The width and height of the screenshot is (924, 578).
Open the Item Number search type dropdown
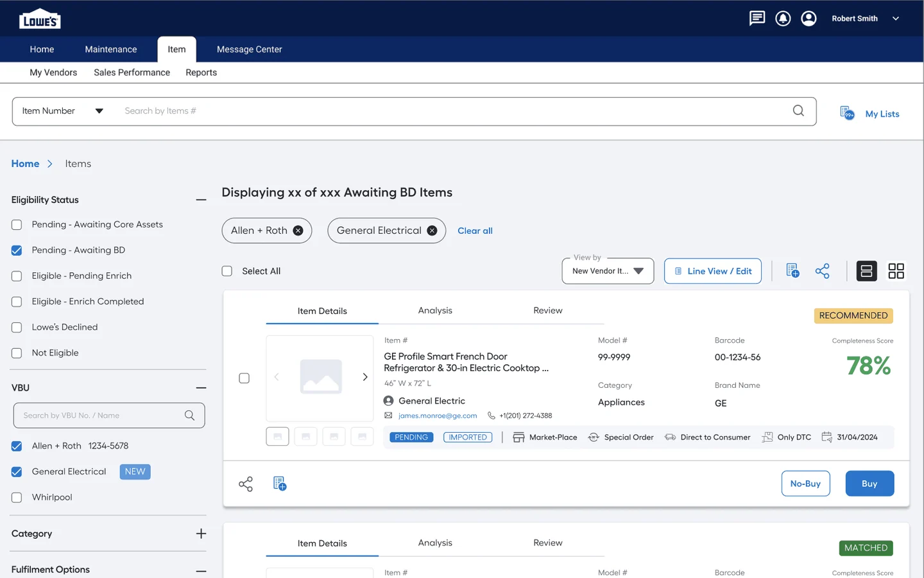[x=62, y=111]
